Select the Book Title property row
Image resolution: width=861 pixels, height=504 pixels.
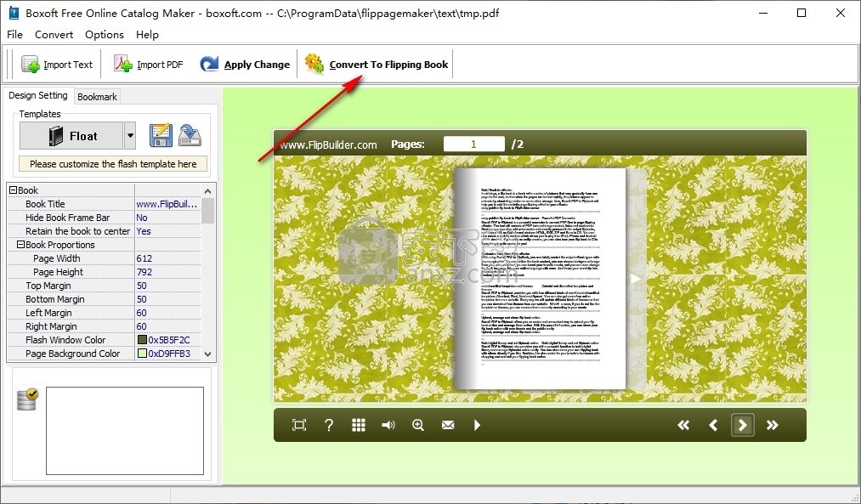point(104,204)
